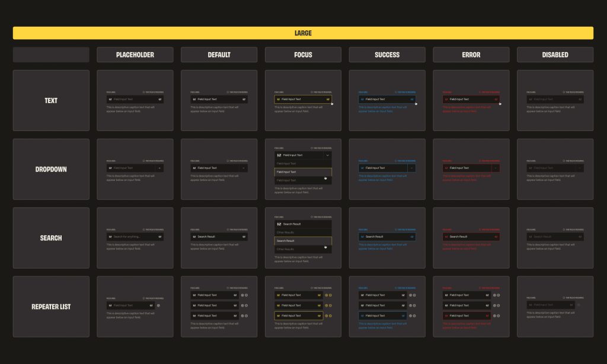Click the caption text under Dropdown Default field
Screen dimensions: 607x364
[x=215, y=178]
